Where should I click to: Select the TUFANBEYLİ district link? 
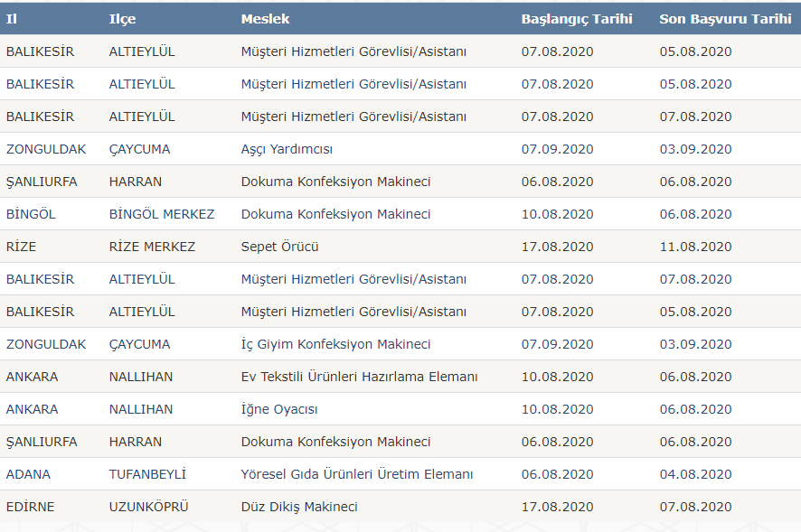point(147,474)
